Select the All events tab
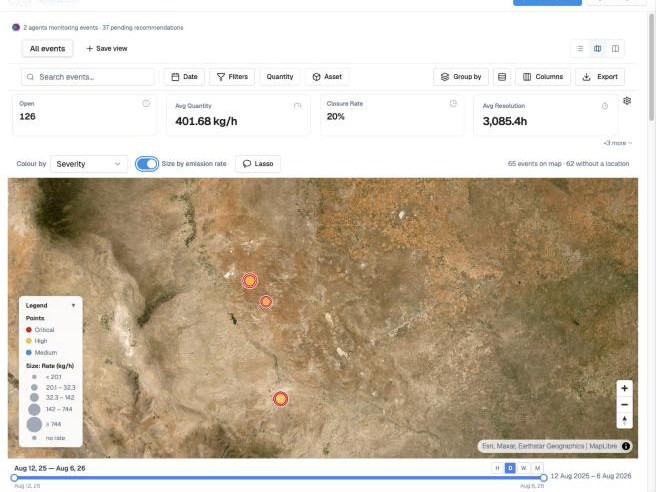This screenshot has height=492, width=656. pyautogui.click(x=47, y=49)
